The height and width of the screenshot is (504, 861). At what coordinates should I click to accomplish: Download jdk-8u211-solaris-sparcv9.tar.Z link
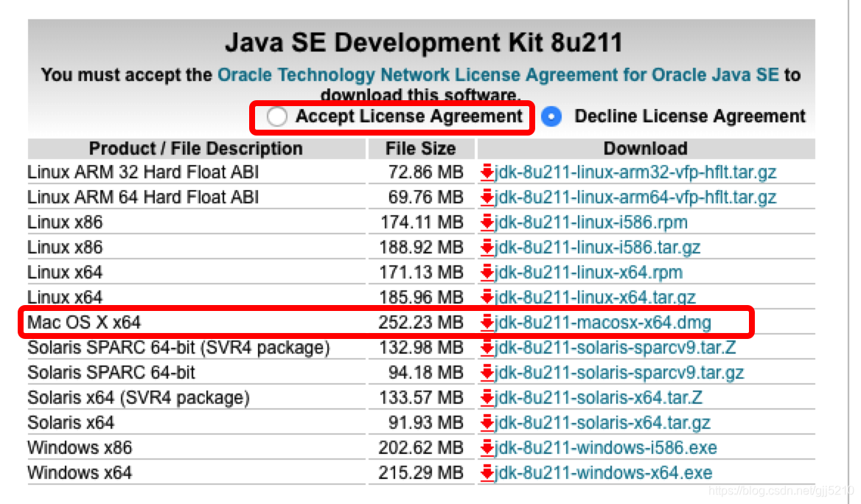click(616, 348)
